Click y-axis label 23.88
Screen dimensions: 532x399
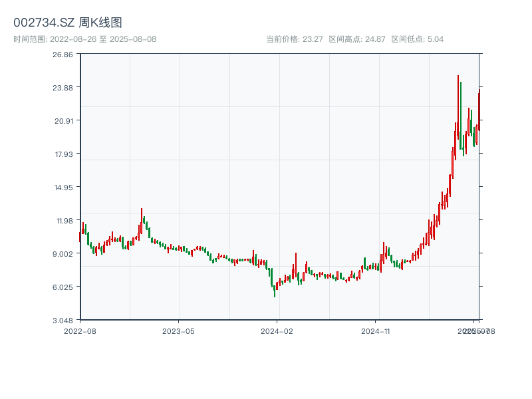pos(63,88)
